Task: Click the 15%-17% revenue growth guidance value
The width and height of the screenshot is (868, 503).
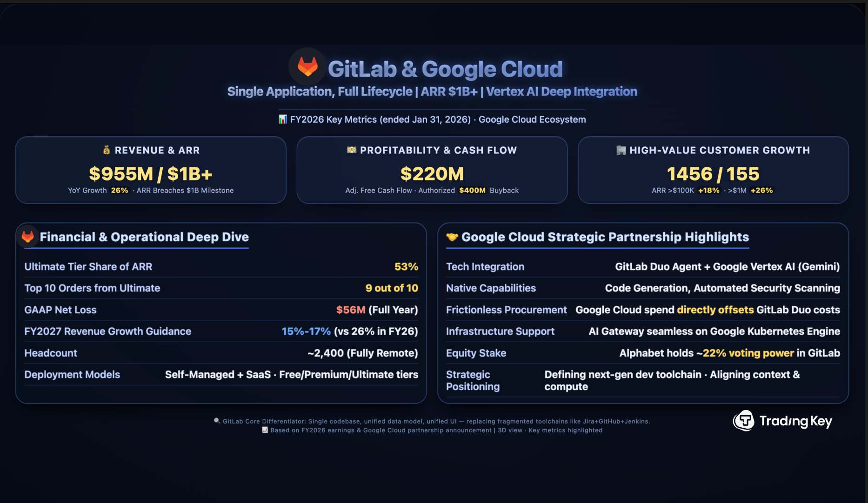Action: tap(306, 331)
